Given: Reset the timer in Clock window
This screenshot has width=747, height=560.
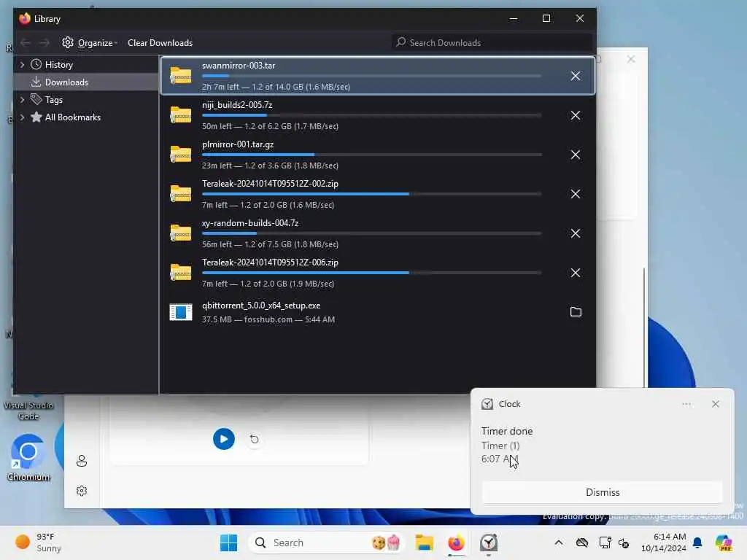Looking at the screenshot, I should [x=255, y=439].
